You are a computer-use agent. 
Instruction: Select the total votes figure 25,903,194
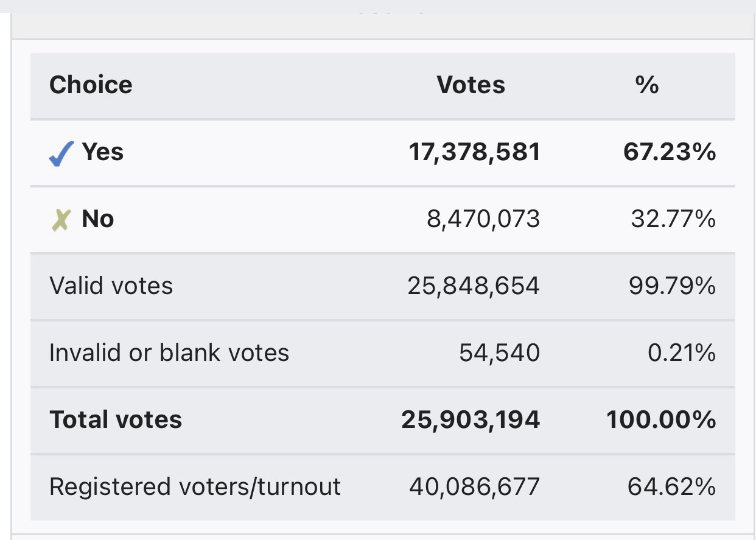click(x=471, y=420)
